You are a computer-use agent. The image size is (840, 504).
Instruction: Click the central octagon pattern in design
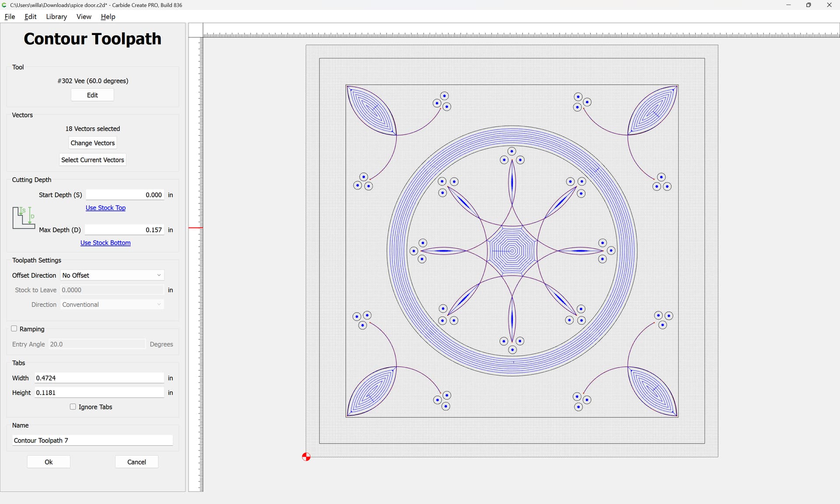[512, 251]
